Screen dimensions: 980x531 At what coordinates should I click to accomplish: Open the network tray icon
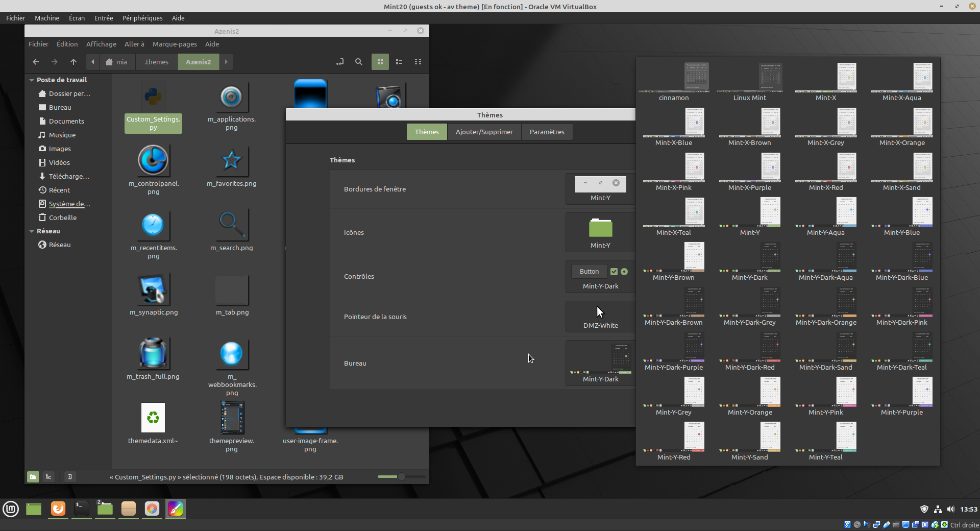(x=938, y=509)
